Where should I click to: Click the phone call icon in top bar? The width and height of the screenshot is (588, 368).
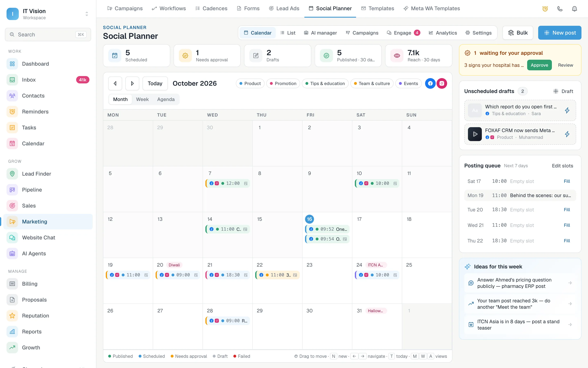[x=560, y=9]
